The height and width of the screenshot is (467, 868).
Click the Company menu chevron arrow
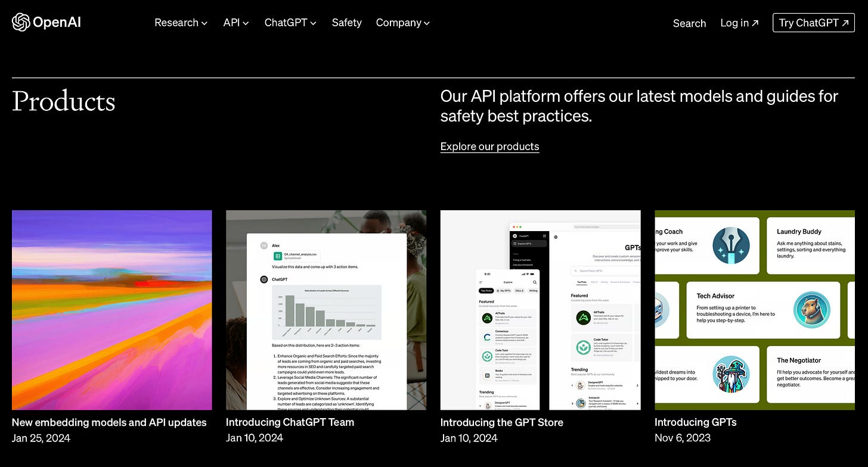tap(427, 23)
